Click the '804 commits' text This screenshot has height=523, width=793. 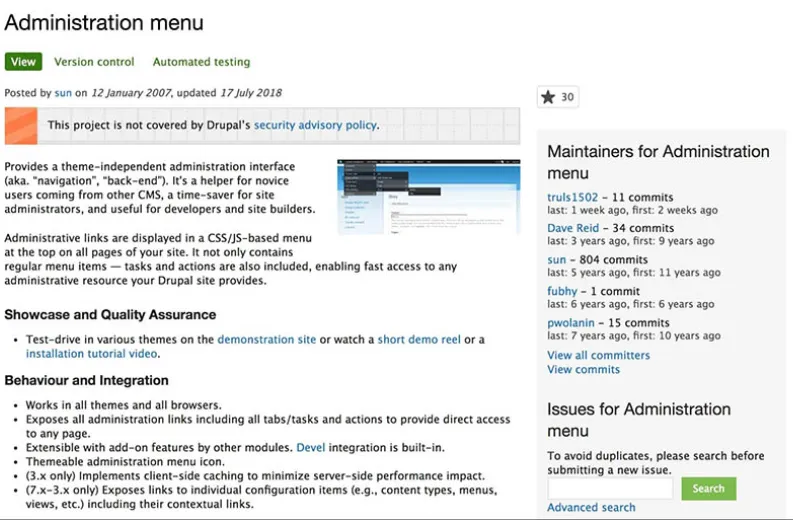point(613,259)
